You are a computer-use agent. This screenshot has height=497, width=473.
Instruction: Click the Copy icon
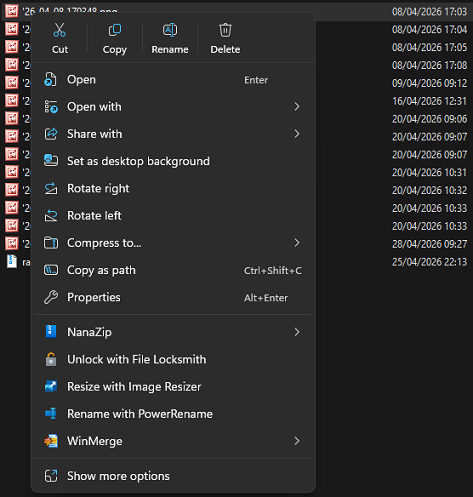tap(115, 30)
